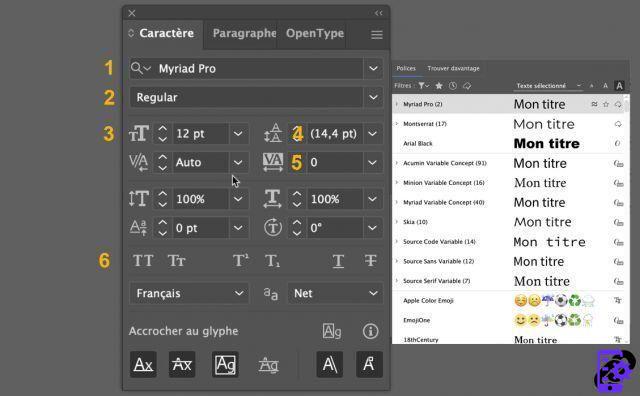Select the largest sample size A
The image size is (640, 396).
click(619, 86)
